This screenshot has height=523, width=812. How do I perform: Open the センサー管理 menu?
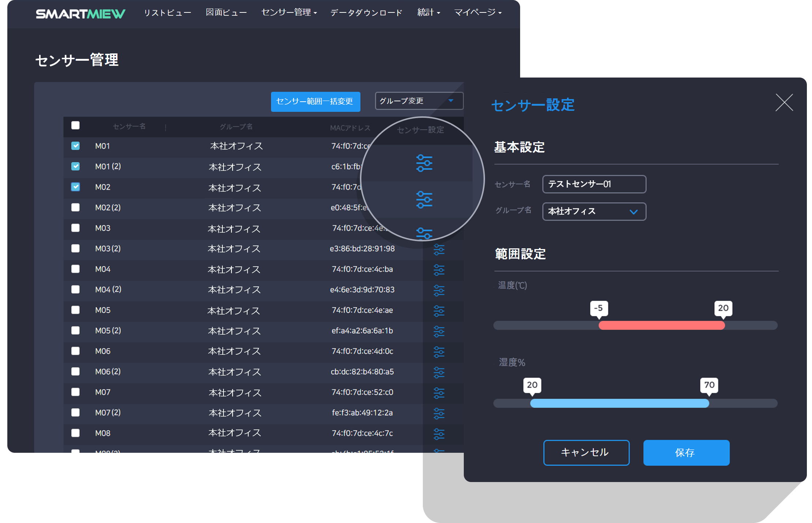point(289,12)
